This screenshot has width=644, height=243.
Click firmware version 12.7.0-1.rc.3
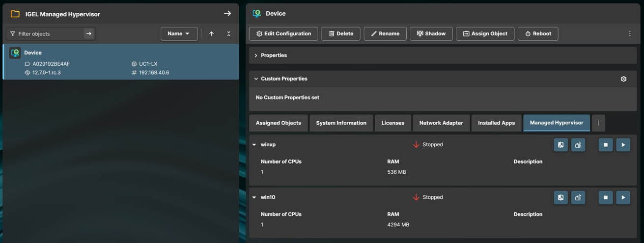[46, 73]
